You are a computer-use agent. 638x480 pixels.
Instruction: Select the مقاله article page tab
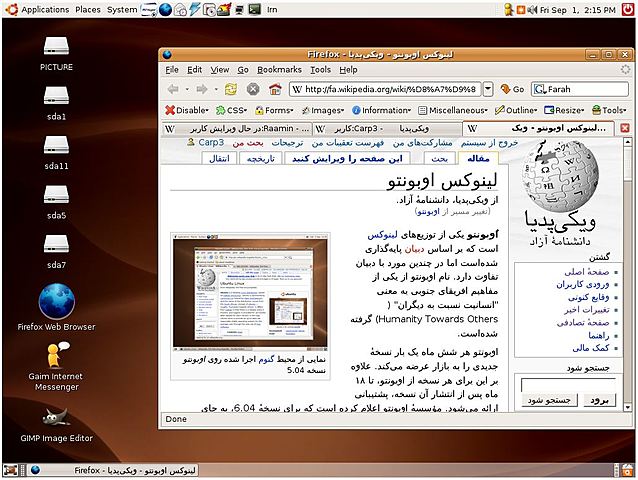coord(478,158)
